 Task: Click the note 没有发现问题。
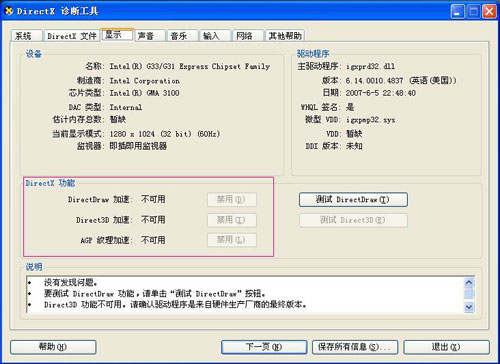71,283
